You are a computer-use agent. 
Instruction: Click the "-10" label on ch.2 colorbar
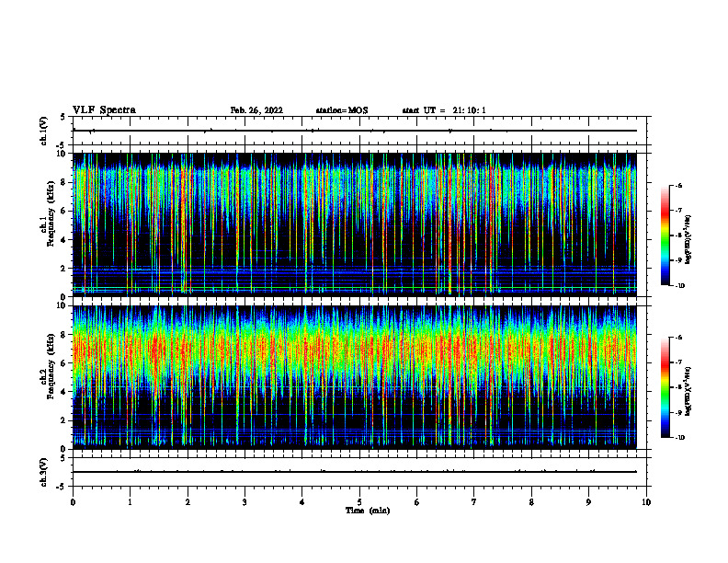pyautogui.click(x=679, y=438)
